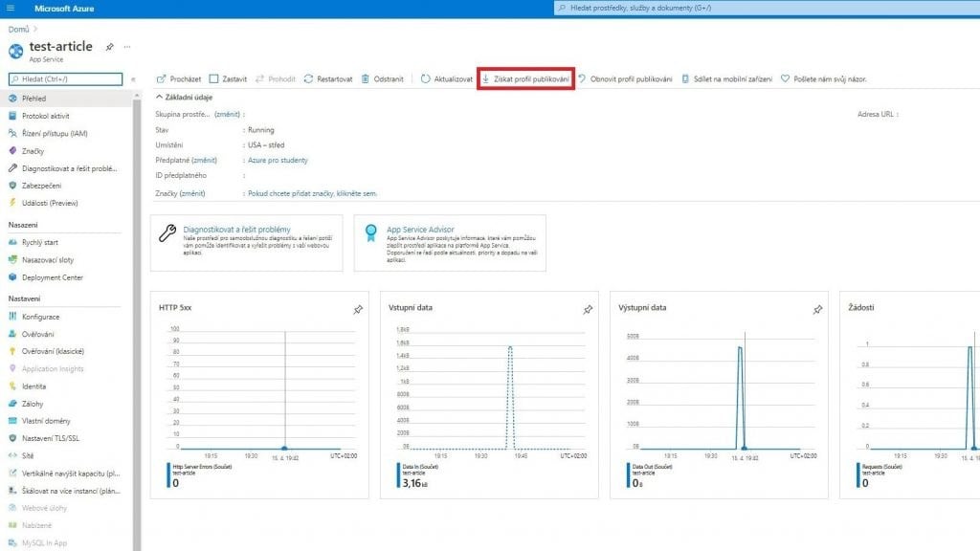Open Diagnostikovat a řešit problémy card
Image resolution: width=980 pixels, height=551 pixels.
[x=236, y=230]
